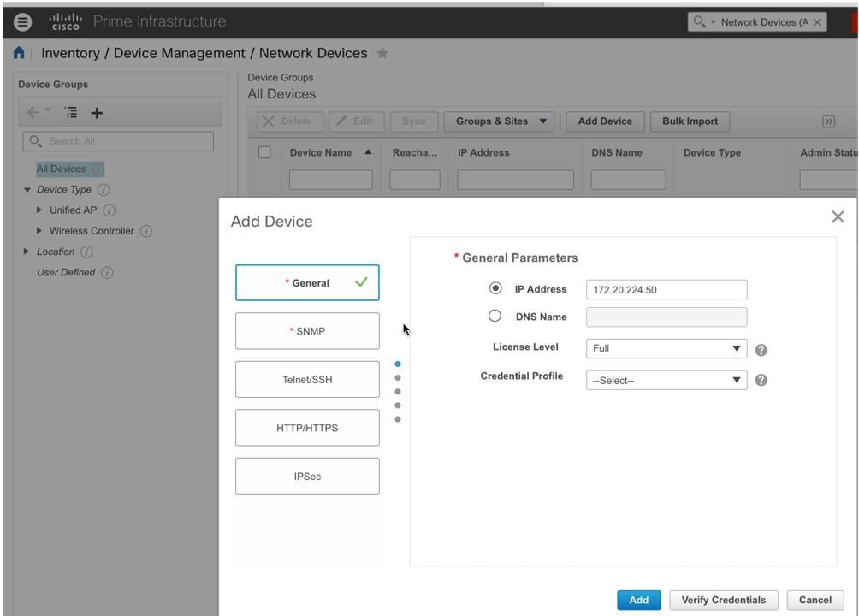The image size is (859, 616).
Task: Click the Add Device toolbar button
Action: click(605, 121)
